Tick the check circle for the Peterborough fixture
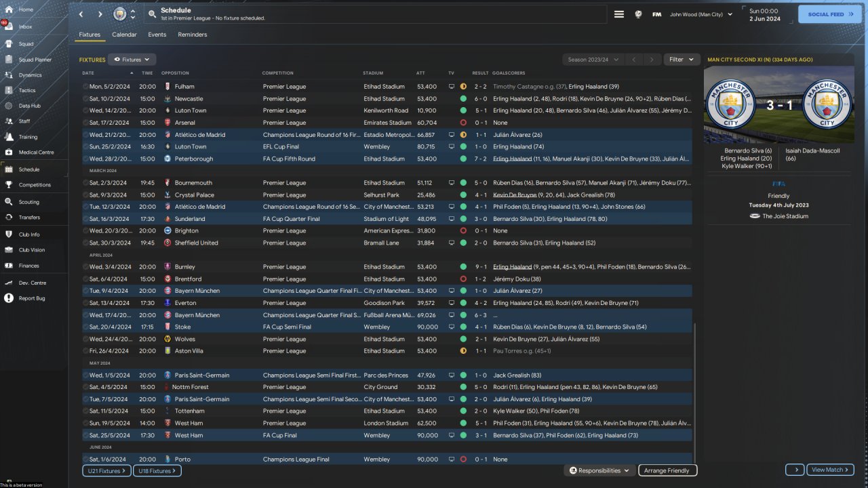The width and height of the screenshot is (868, 488). click(85, 159)
